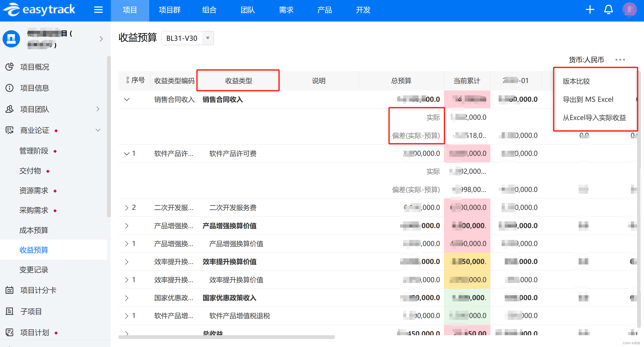Expand the project switcher chevron
Viewport: 644px width, 347px height.
point(101,39)
